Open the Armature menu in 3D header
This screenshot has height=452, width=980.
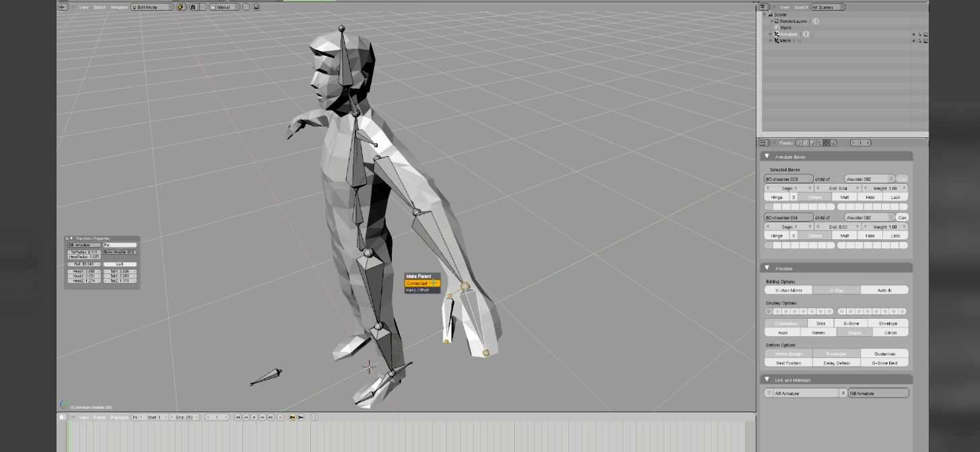coord(119,7)
